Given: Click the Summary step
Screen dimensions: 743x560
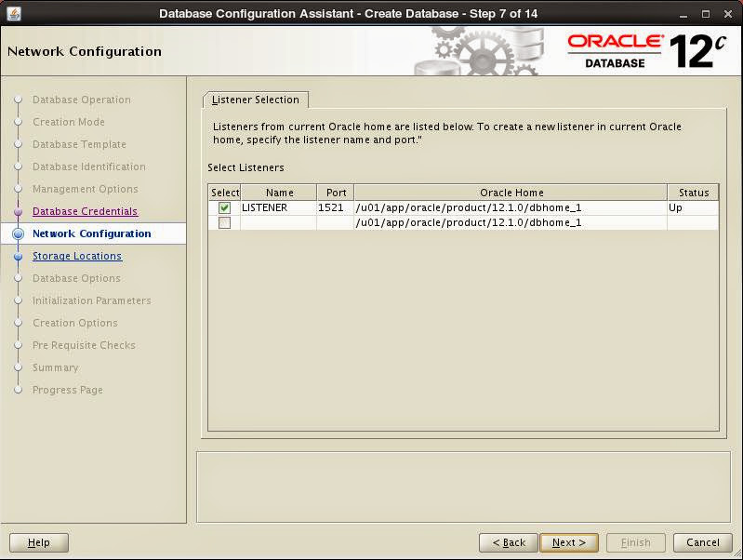Looking at the screenshot, I should tap(56, 367).
